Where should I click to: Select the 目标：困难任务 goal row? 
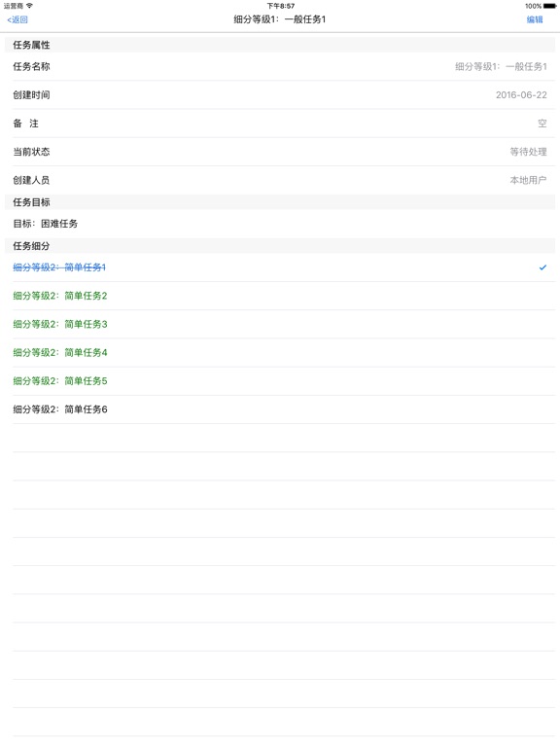pyautogui.click(x=280, y=224)
